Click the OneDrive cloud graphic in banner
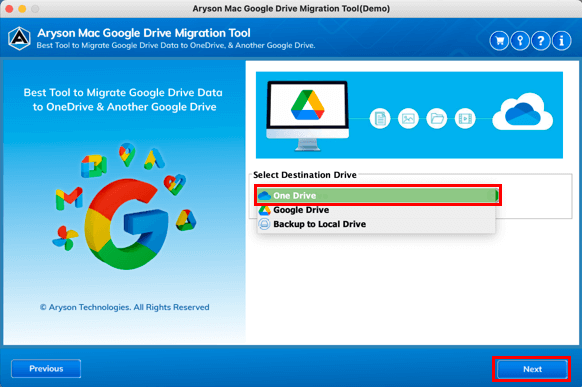Viewport: 582px width, 387px height. [523, 112]
